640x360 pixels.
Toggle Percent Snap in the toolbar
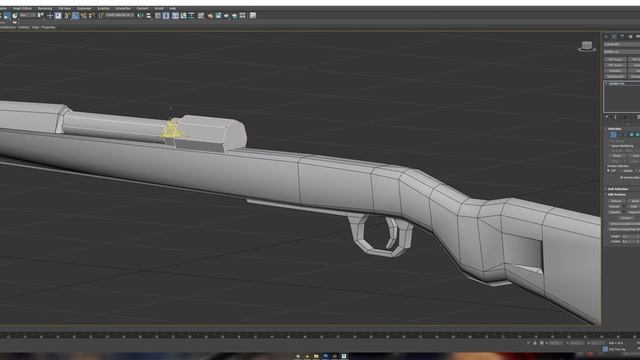pos(83,16)
